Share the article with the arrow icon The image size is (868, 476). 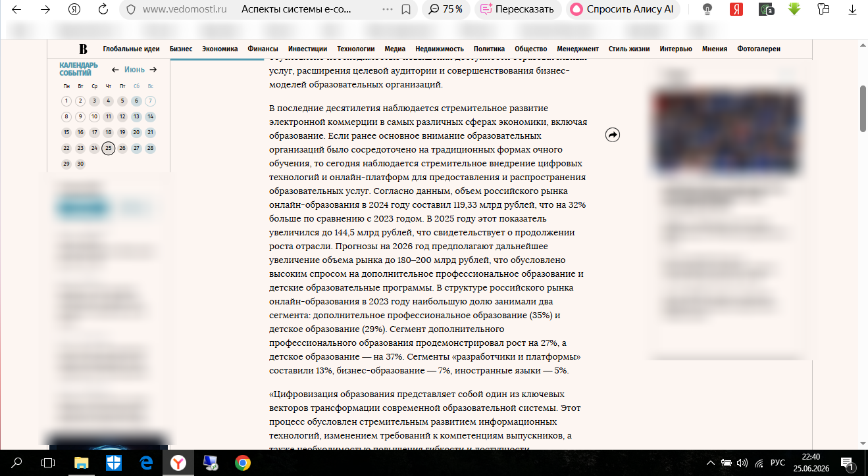point(612,135)
